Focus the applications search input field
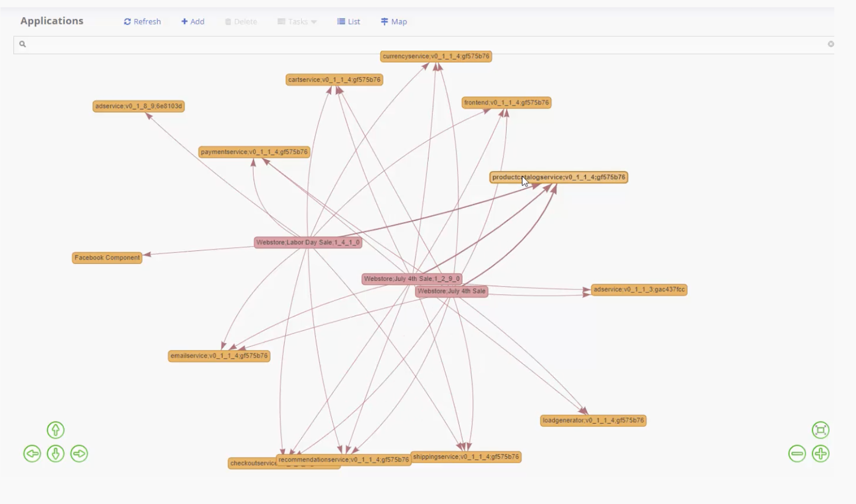The width and height of the screenshot is (856, 504). pos(423,44)
